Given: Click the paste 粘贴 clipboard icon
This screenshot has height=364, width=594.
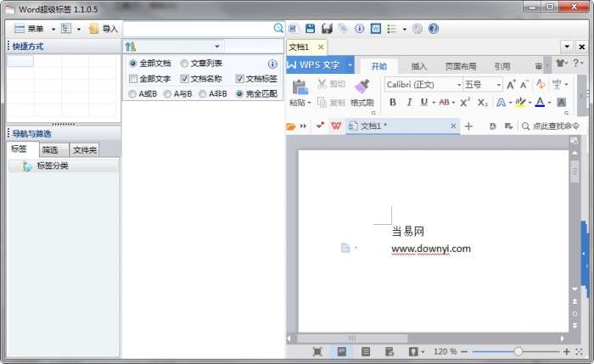Looking at the screenshot, I should click(x=300, y=87).
